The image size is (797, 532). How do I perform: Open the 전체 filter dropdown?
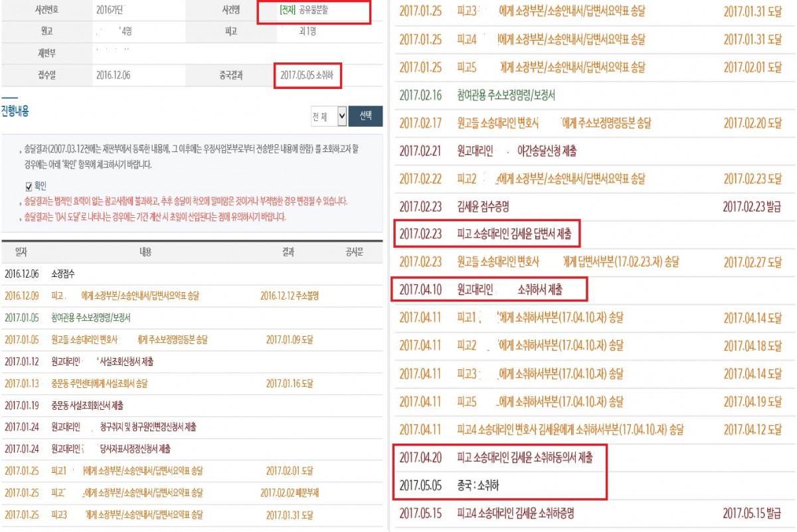[329, 116]
